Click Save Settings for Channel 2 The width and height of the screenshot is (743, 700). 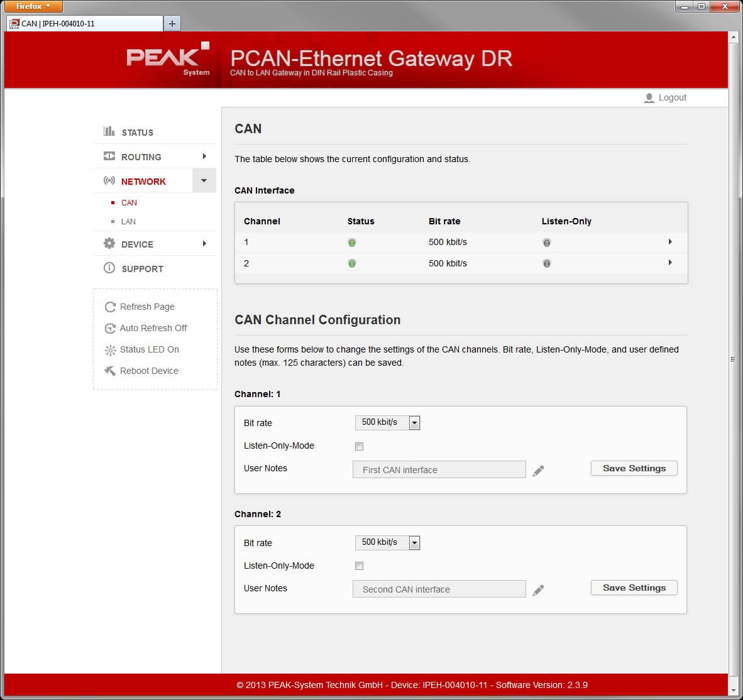(634, 588)
